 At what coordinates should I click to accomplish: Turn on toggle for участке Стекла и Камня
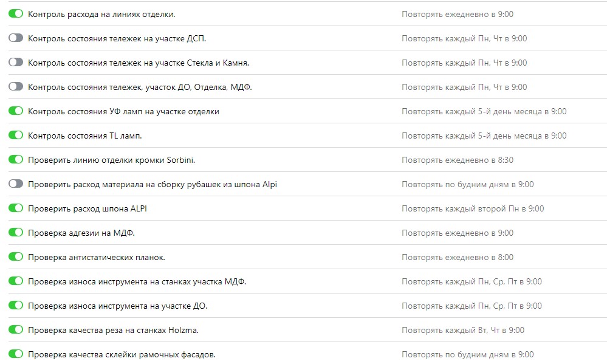click(x=16, y=63)
